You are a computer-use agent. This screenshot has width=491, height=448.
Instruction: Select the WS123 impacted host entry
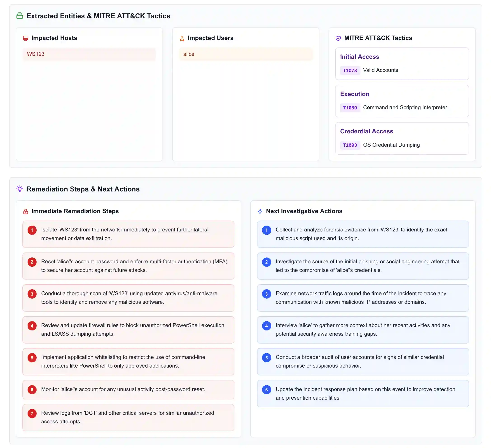click(89, 54)
